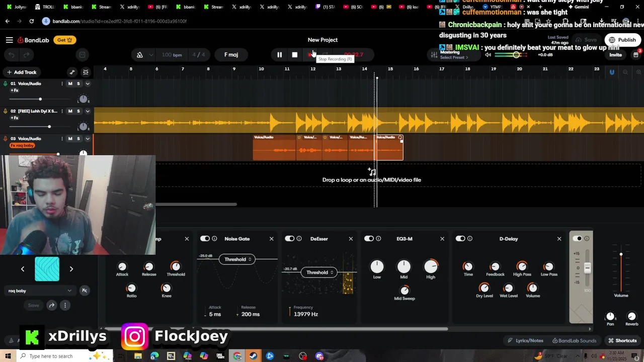Solo track 03 Voice/Audio
Screen dimensions: 644x362
pyautogui.click(x=78, y=139)
